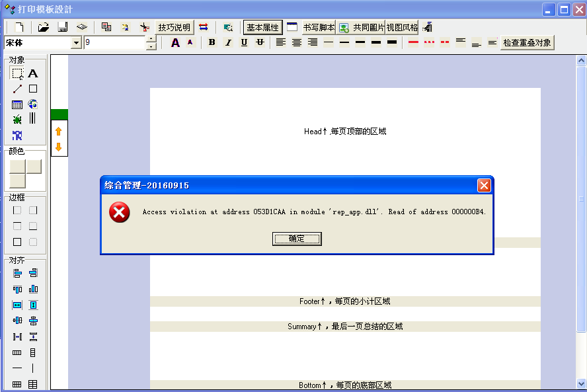Select the rectangle shape tool
Screen dimensions: 587x392
pyautogui.click(x=32, y=89)
